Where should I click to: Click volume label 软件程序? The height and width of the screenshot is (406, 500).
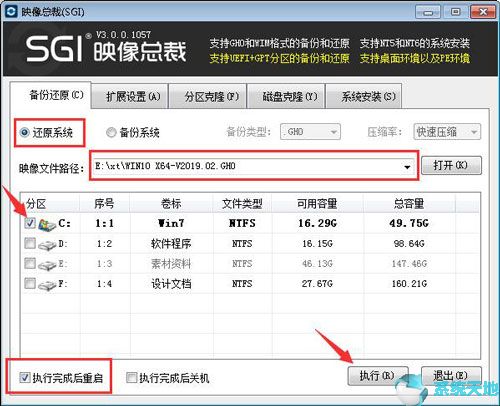pyautogui.click(x=171, y=244)
